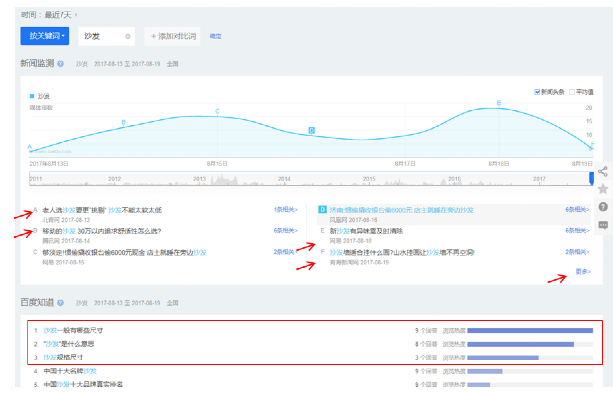Click the share icon in right sidebar
This screenshot has height=393, width=613.
tap(603, 171)
